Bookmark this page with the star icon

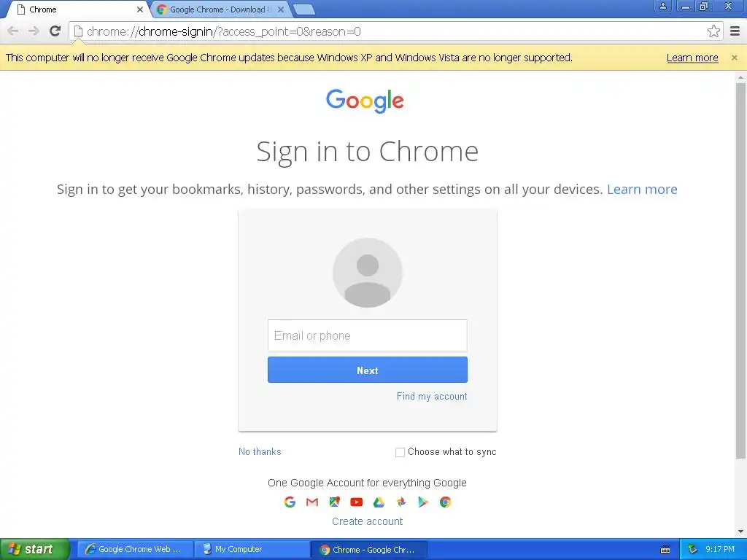click(713, 31)
